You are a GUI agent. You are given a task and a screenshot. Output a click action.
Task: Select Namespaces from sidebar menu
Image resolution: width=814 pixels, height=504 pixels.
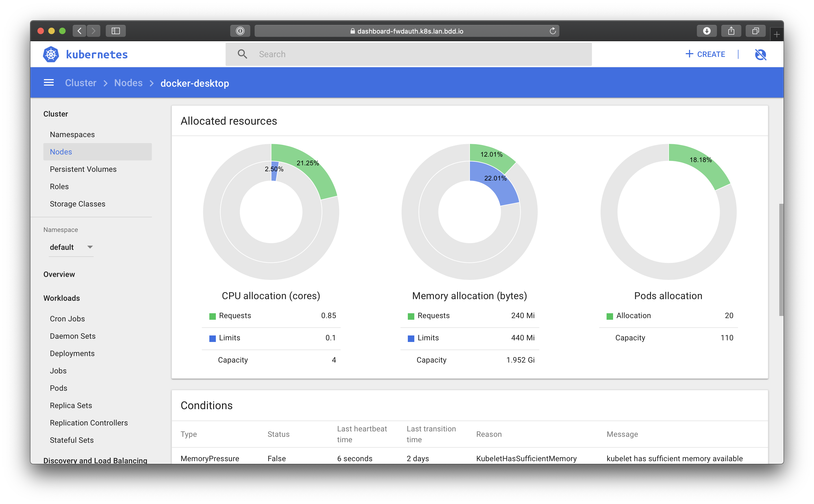(x=72, y=134)
